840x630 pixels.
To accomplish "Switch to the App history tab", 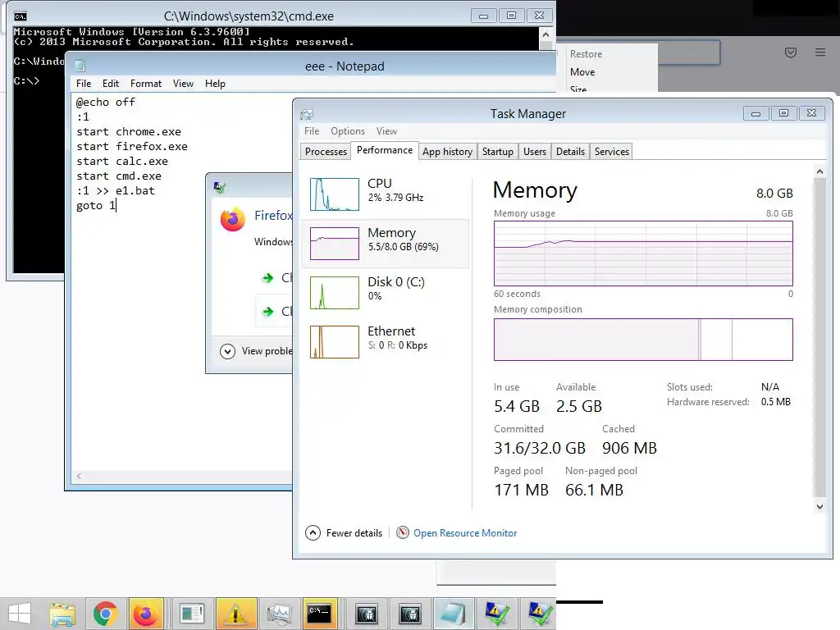I will [447, 152].
